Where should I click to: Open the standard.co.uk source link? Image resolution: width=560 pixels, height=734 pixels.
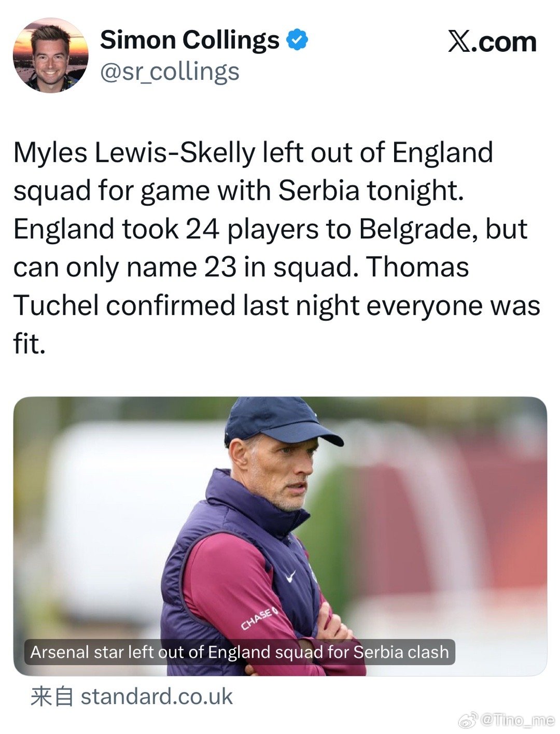click(157, 696)
